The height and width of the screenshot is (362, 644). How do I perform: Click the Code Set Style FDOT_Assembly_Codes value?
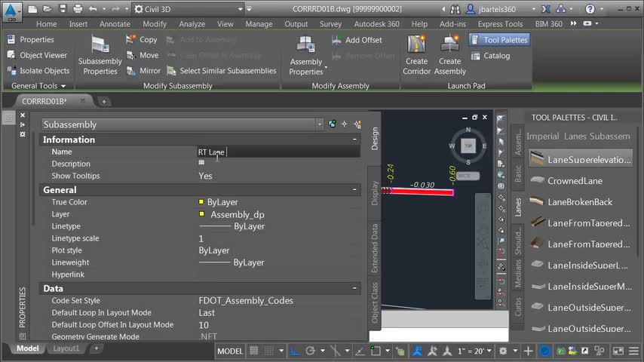[246, 301]
